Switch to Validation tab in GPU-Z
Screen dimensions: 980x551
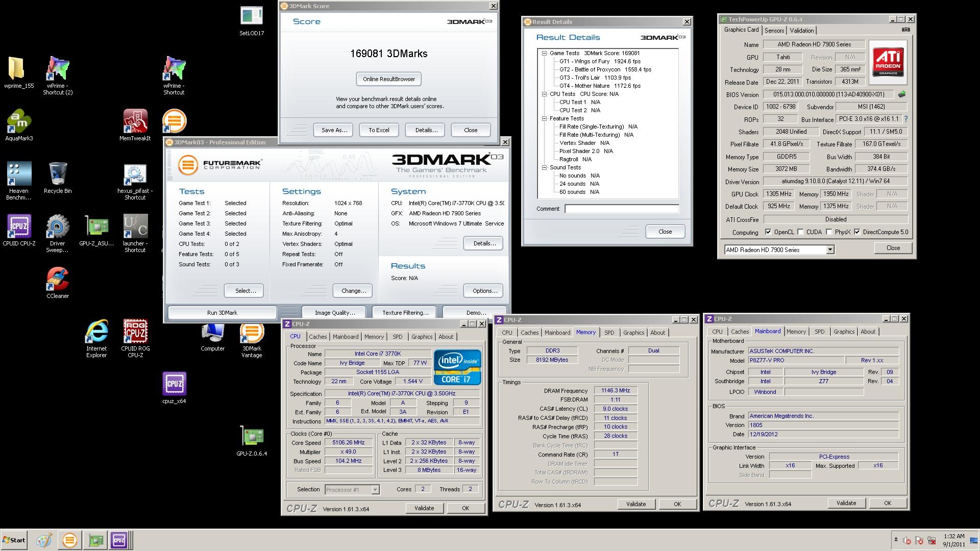click(802, 31)
